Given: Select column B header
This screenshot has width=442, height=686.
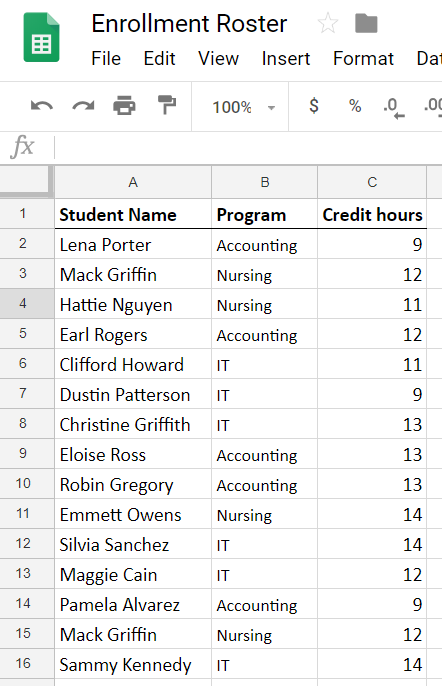Looking at the screenshot, I should click(264, 182).
